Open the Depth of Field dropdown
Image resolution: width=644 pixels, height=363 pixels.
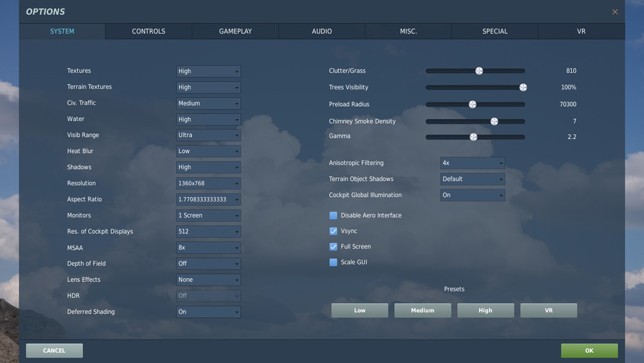(208, 264)
